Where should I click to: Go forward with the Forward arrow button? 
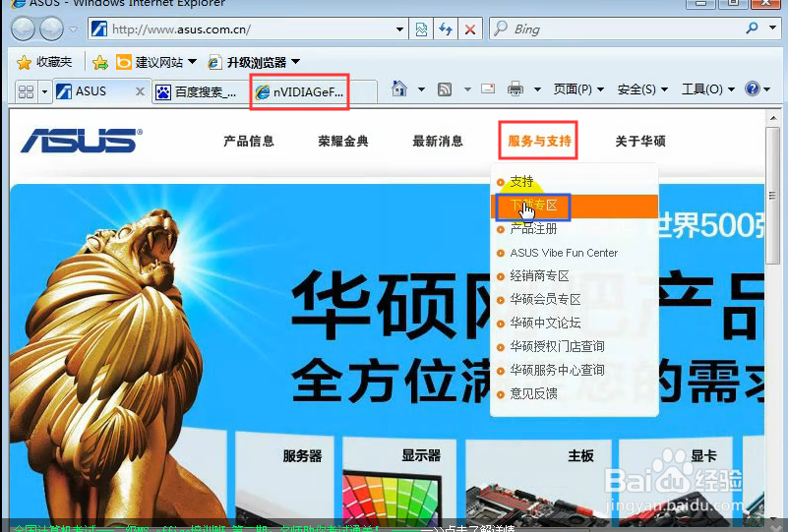pos(51,29)
